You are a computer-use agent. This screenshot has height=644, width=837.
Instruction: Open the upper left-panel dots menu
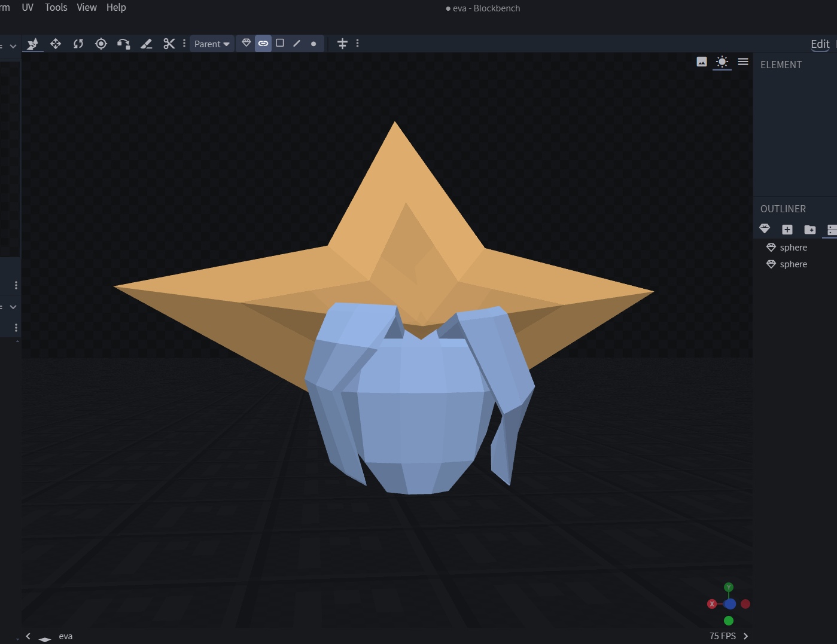click(16, 285)
